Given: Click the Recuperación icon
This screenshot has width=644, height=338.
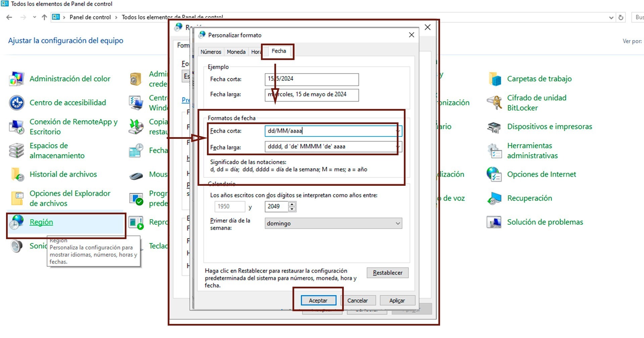Looking at the screenshot, I should click(x=494, y=198).
